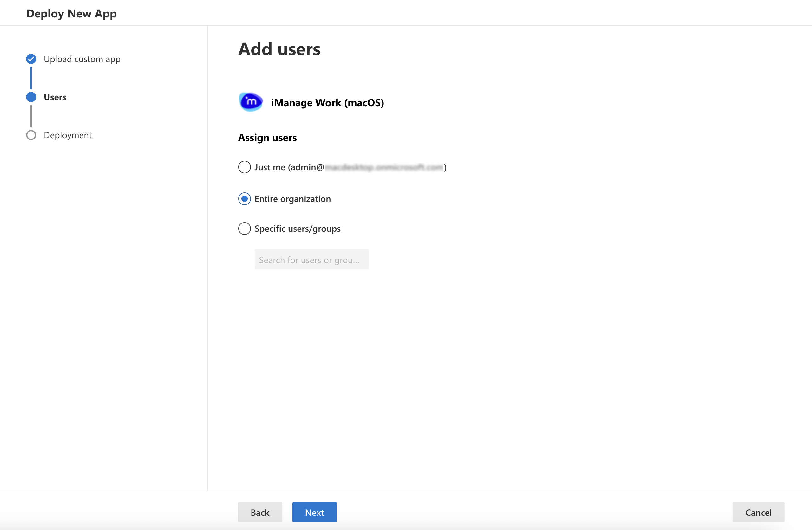Click the Entire organization label text
812x530 pixels.
pos(292,199)
